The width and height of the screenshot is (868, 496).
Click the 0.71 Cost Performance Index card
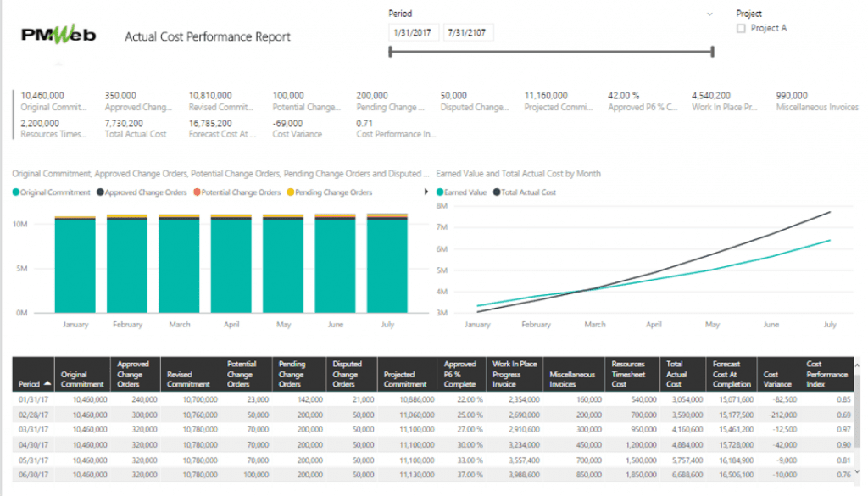397,128
